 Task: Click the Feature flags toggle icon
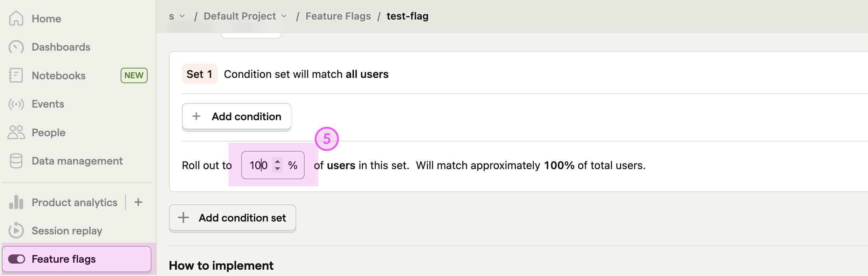[16, 259]
